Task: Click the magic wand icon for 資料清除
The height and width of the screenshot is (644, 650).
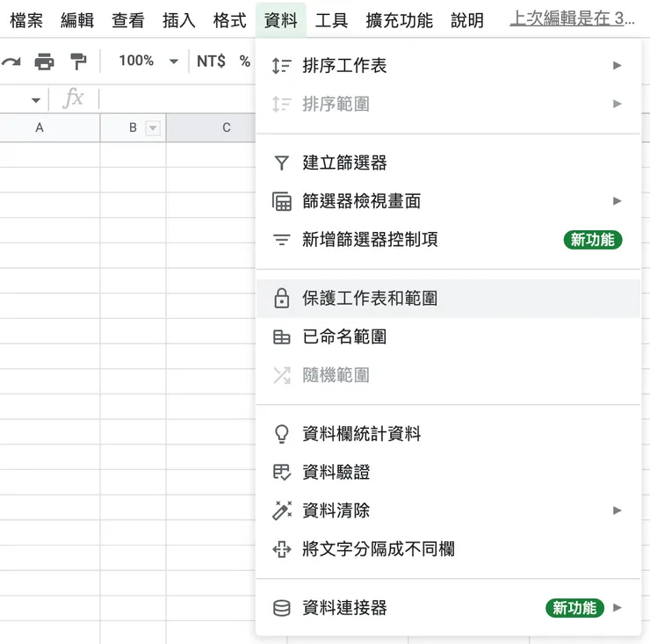Action: coord(282,510)
